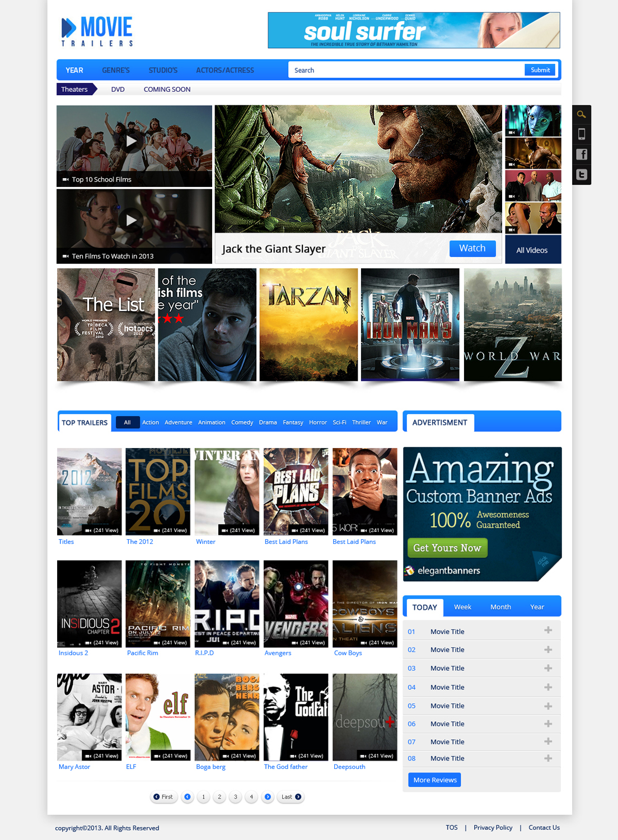Open the Tarzan movie poster
The height and width of the screenshot is (840, 618).
click(x=308, y=325)
